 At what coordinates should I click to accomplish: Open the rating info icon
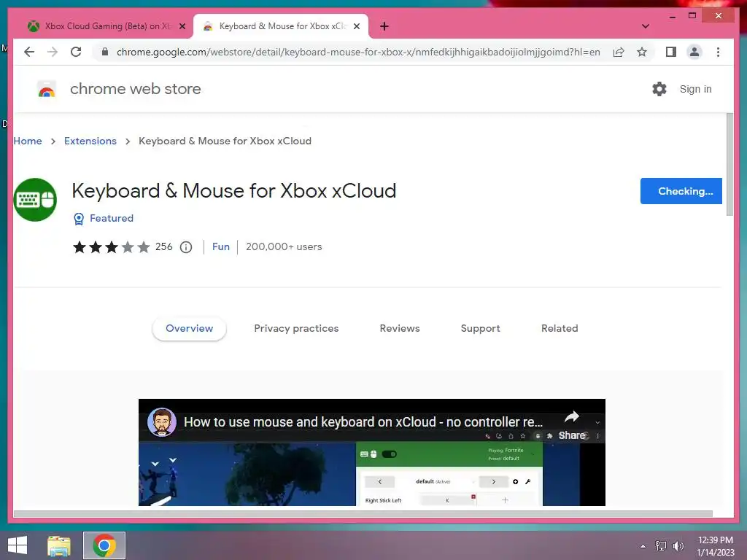[186, 247]
